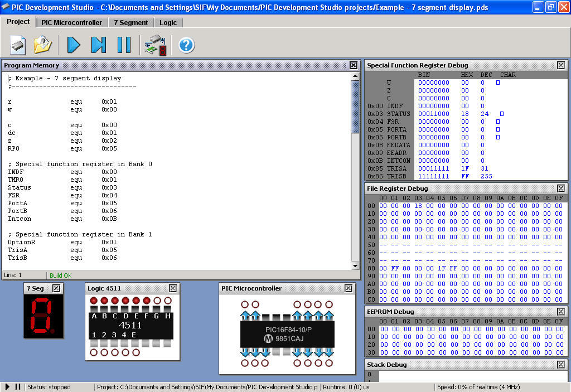
Task: Click the components and 7-segment toolbar icon
Action: (x=155, y=45)
